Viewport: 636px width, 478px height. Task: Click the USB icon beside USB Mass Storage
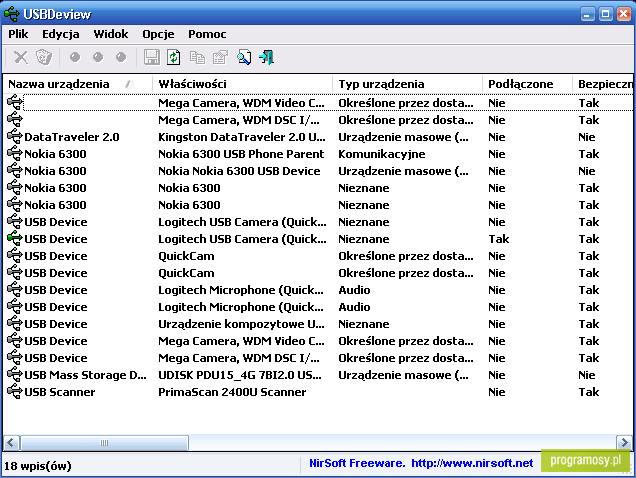15,375
